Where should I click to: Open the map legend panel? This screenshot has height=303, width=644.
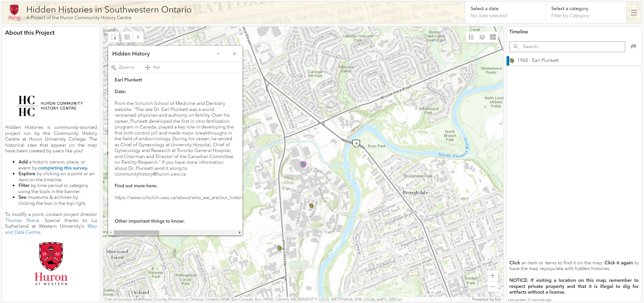471,37
